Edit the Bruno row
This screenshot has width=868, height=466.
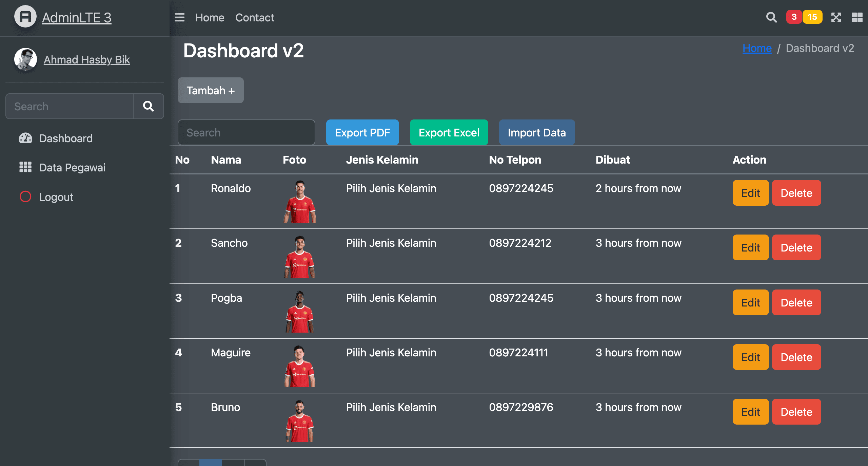pyautogui.click(x=751, y=412)
